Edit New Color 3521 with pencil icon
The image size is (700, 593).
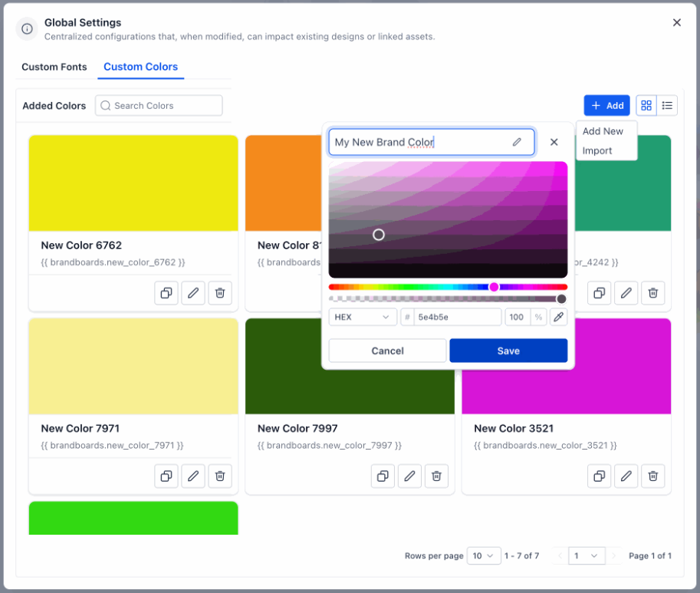[626, 476]
